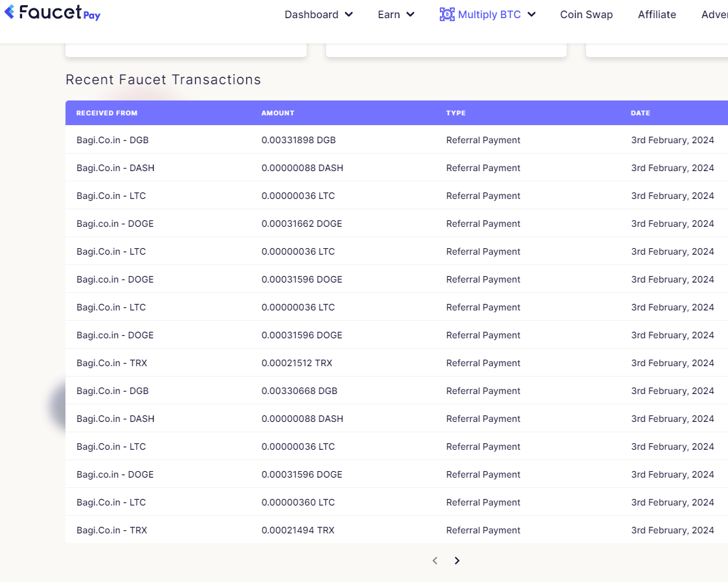Expand the Earn dropdown chevron
The height and width of the screenshot is (582, 728).
pyautogui.click(x=410, y=14)
